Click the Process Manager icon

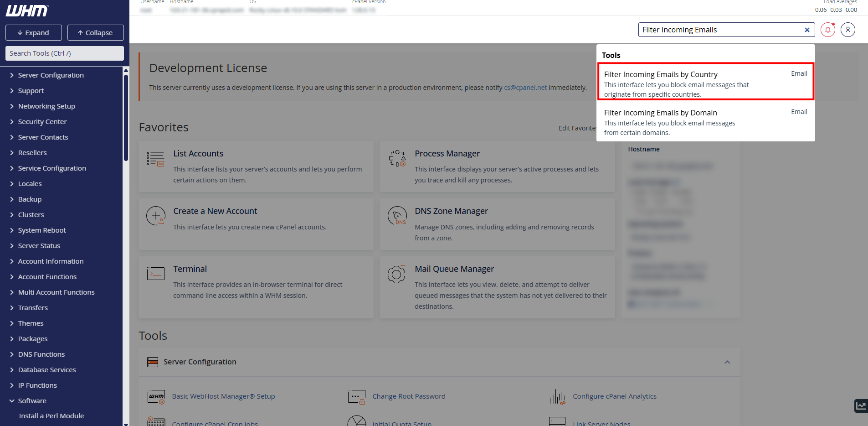pos(397,158)
